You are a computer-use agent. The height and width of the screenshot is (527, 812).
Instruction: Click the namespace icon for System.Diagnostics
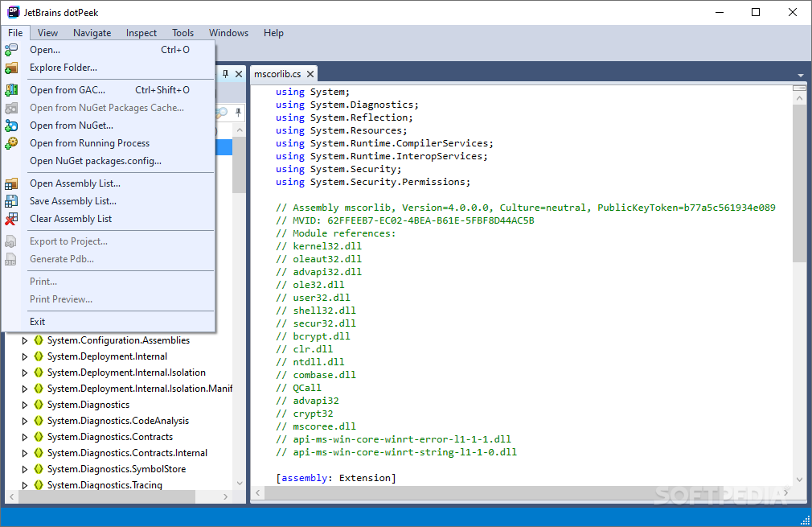[39, 405]
